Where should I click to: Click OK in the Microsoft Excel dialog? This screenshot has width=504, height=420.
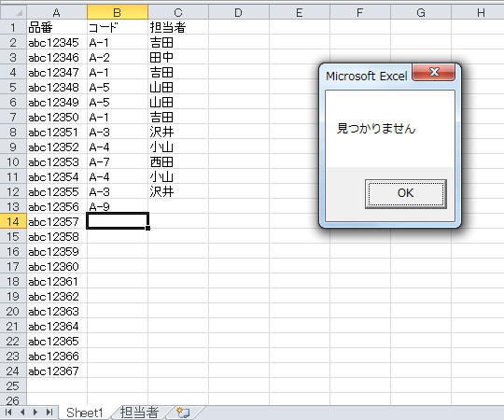tap(406, 194)
